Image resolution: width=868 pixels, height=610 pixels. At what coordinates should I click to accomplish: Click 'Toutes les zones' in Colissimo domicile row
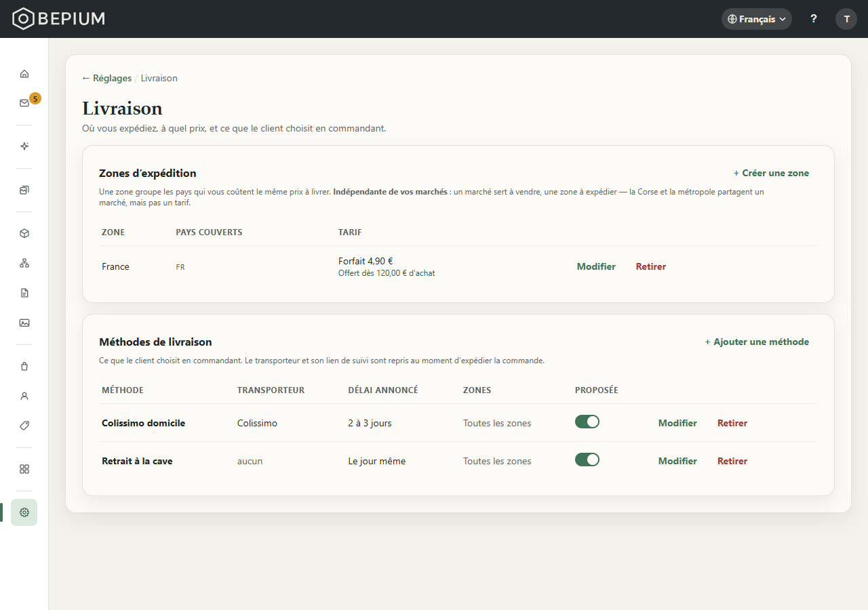click(497, 423)
